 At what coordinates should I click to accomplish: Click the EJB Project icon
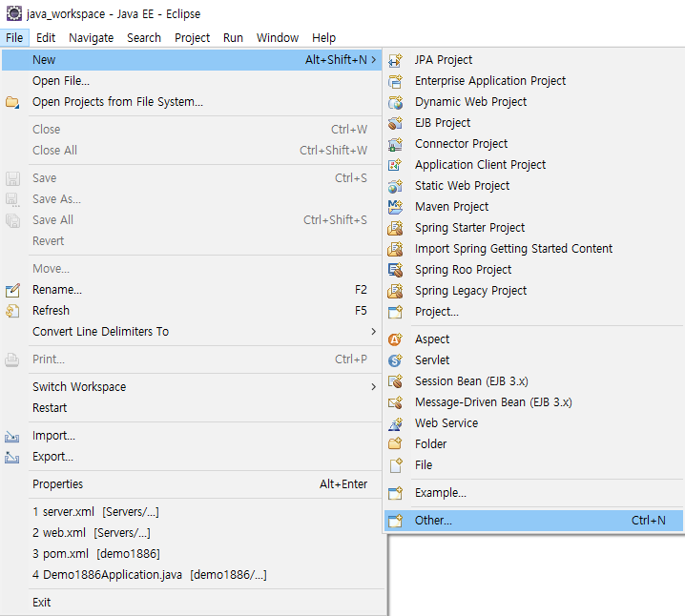coord(395,123)
